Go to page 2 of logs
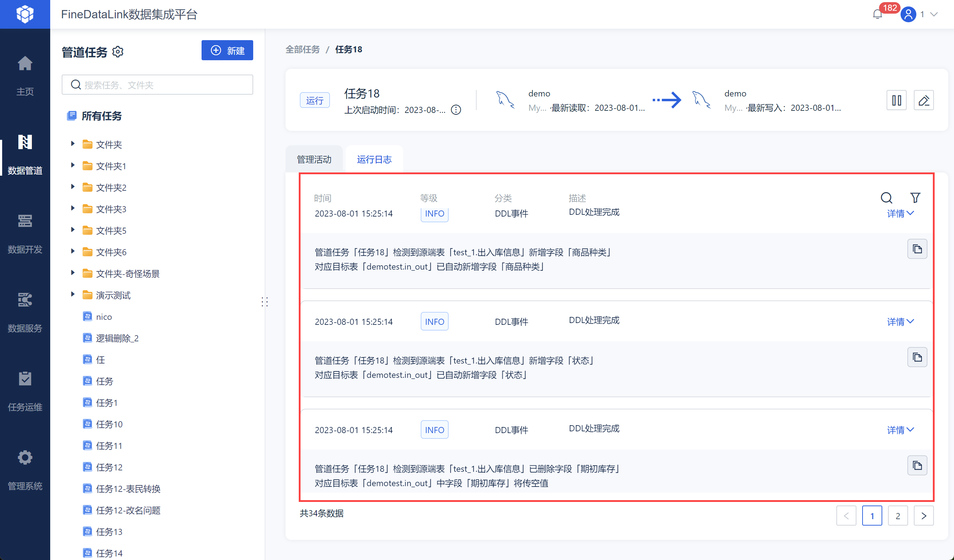Viewport: 954px width, 560px height. point(897,515)
